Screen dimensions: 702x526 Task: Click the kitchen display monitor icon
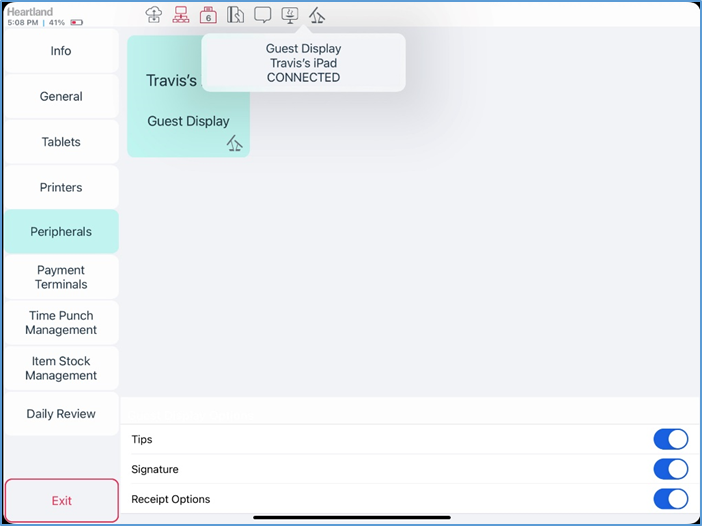(x=290, y=14)
